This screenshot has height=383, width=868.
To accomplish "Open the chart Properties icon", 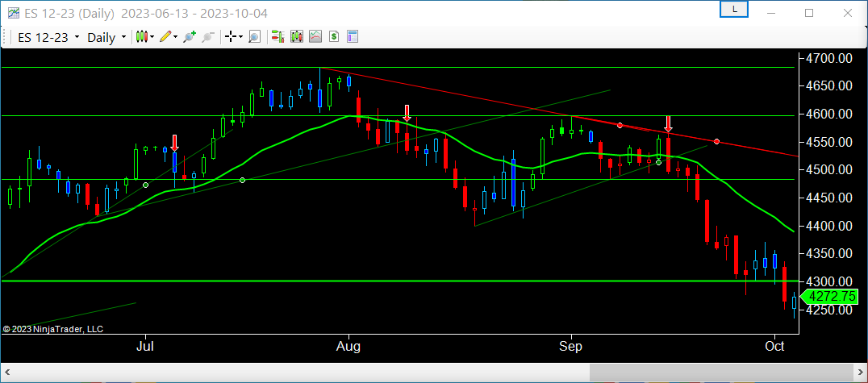I will pyautogui.click(x=353, y=37).
